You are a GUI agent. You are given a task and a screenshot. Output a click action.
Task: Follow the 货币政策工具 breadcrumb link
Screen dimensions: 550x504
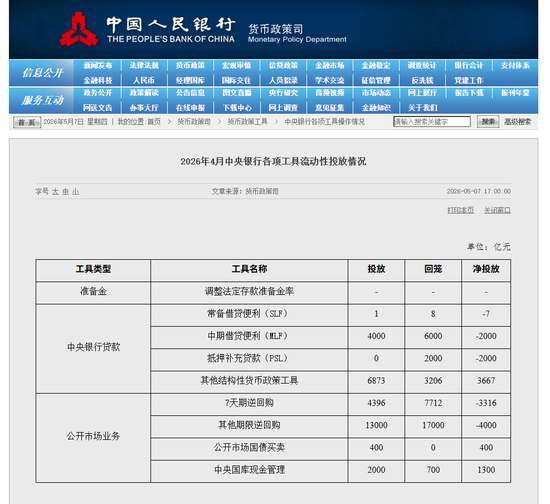247,122
